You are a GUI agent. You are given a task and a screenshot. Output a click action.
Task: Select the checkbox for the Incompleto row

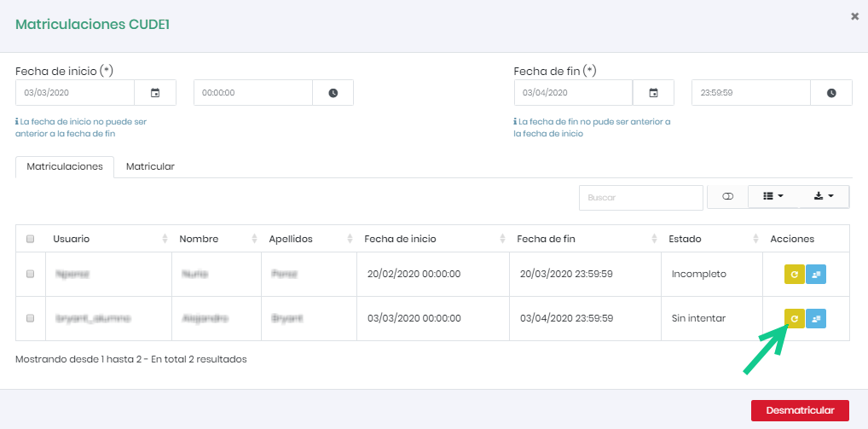coord(31,275)
